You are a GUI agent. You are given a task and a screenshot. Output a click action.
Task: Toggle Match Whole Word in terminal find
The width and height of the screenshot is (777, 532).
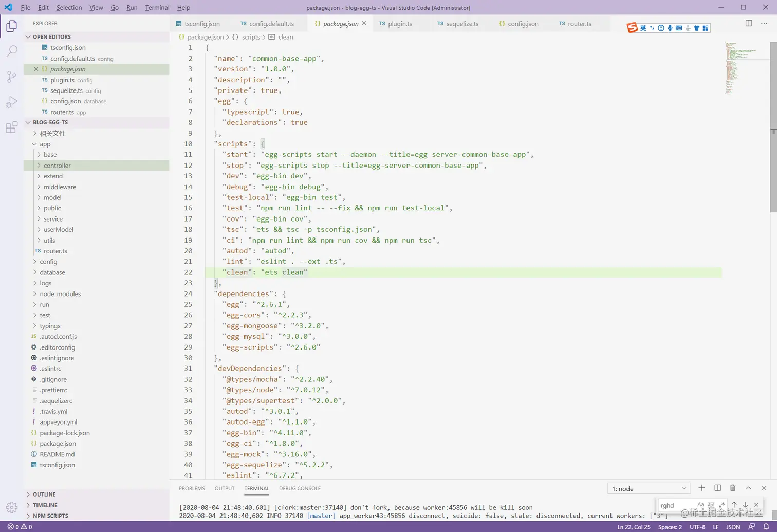(711, 505)
